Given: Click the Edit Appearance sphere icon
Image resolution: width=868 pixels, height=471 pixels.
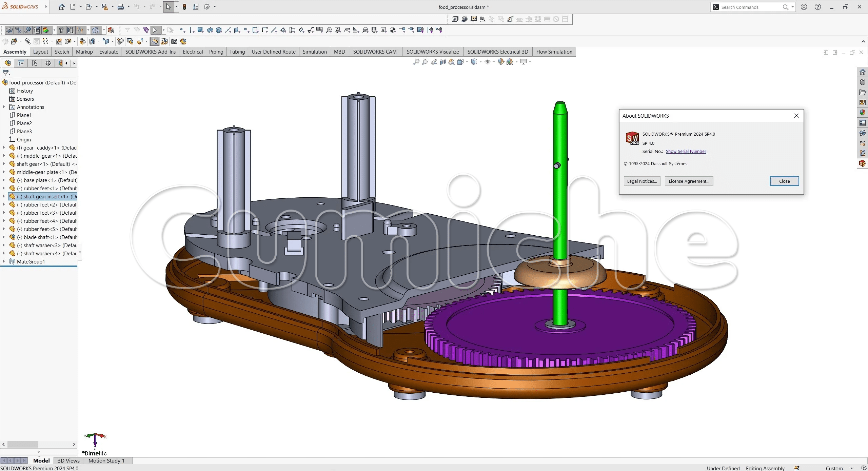Looking at the screenshot, I should 501,62.
